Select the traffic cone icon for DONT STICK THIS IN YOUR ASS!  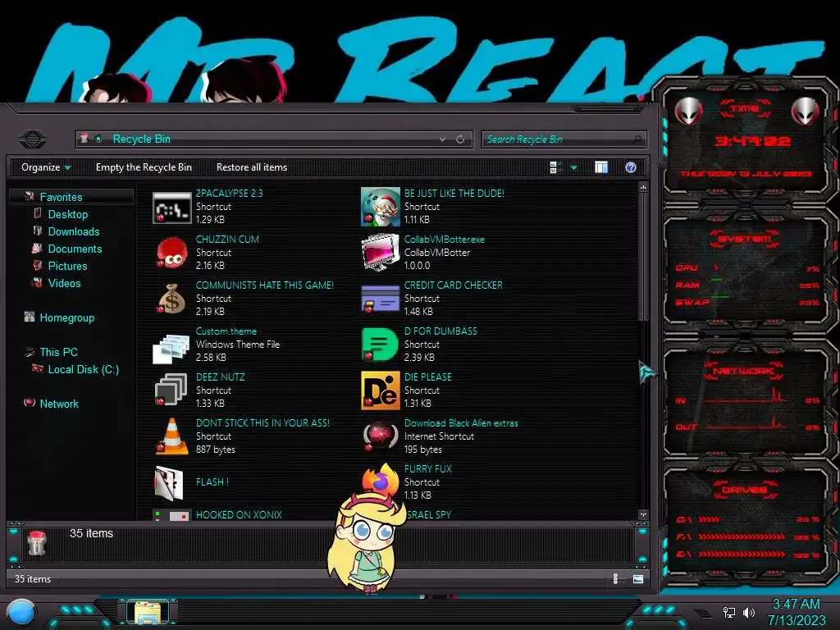171,436
